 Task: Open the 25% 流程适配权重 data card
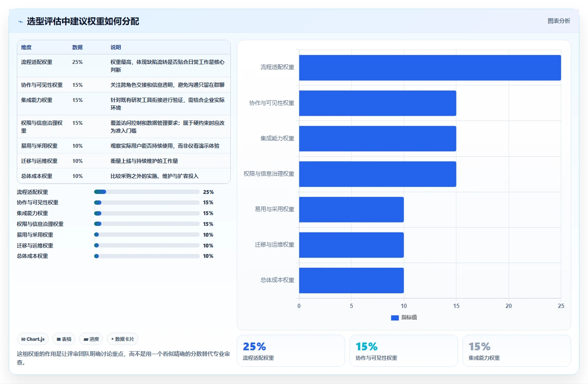(291, 351)
